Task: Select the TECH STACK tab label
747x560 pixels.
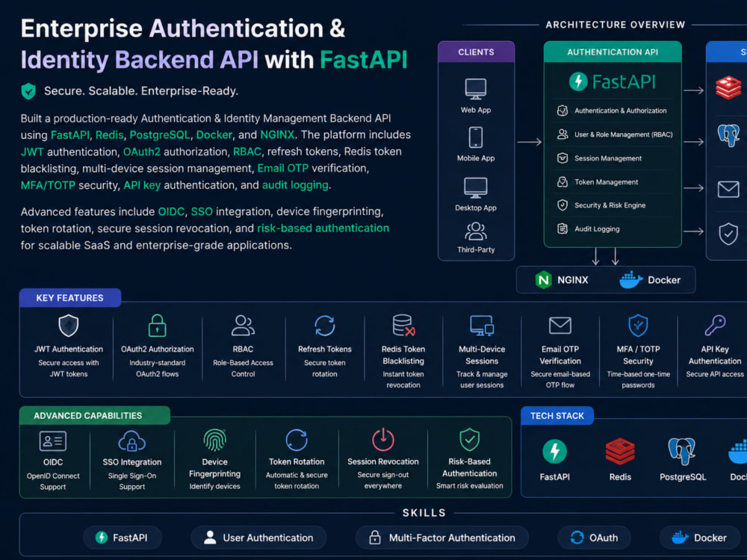Action: [x=557, y=416]
